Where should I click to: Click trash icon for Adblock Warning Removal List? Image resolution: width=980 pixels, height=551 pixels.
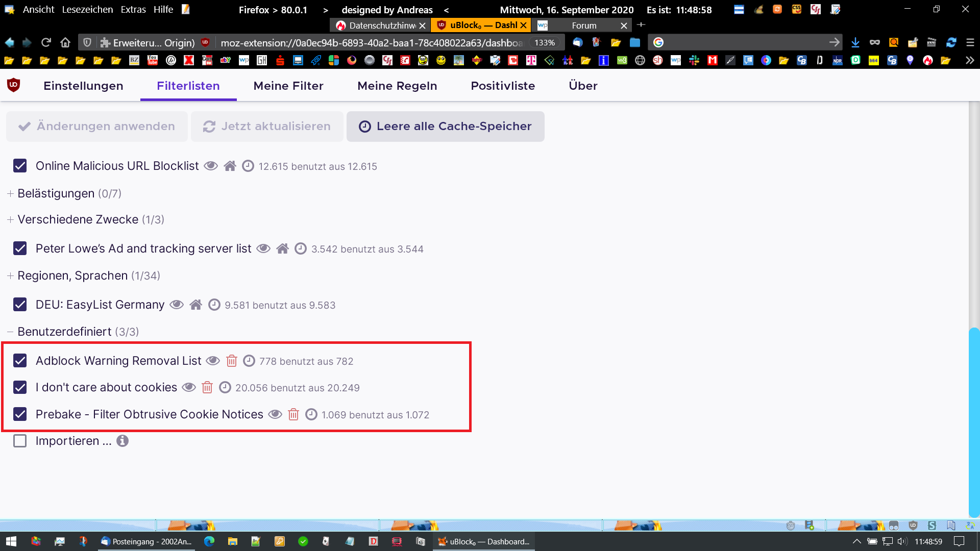pos(232,361)
